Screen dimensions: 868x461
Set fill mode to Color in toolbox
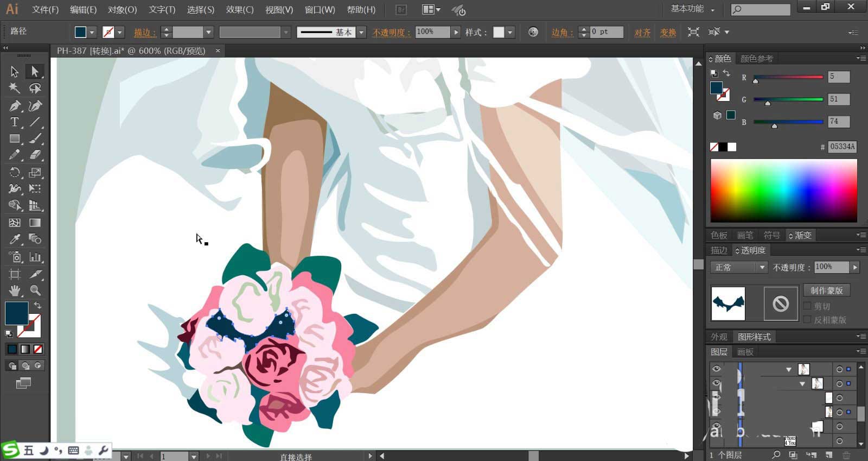point(12,349)
